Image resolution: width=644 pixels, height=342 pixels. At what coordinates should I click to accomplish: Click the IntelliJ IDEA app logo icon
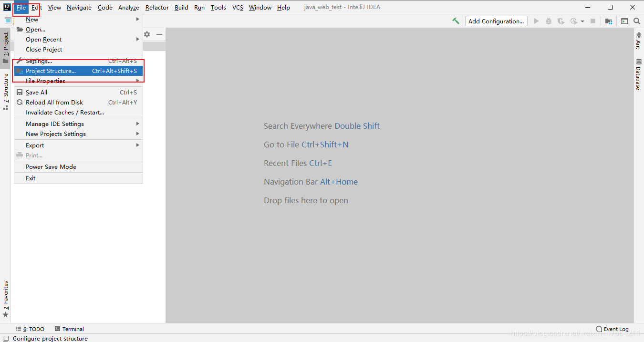tap(7, 7)
